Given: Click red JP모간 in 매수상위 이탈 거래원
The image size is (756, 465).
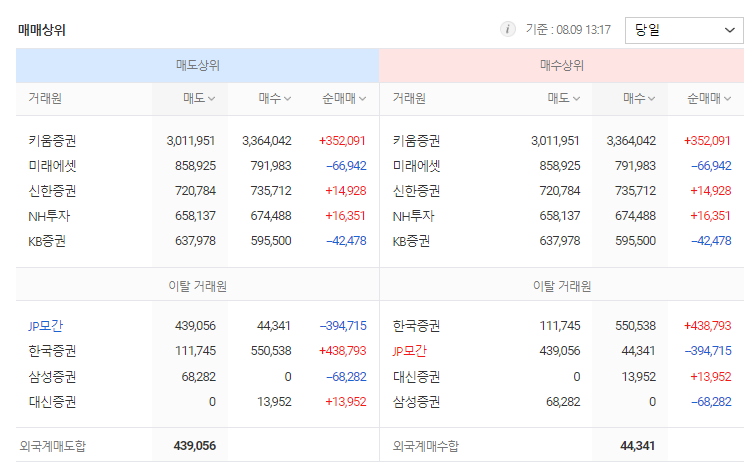Looking at the screenshot, I should point(410,351).
